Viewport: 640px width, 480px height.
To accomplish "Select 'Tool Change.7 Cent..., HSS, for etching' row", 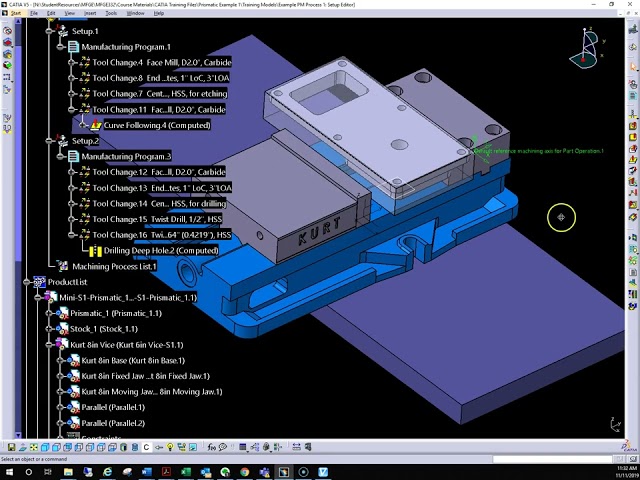I will pyautogui.click(x=160, y=93).
